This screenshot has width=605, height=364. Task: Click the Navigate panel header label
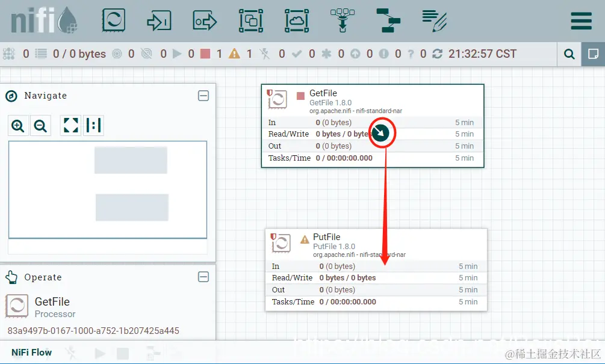point(46,96)
